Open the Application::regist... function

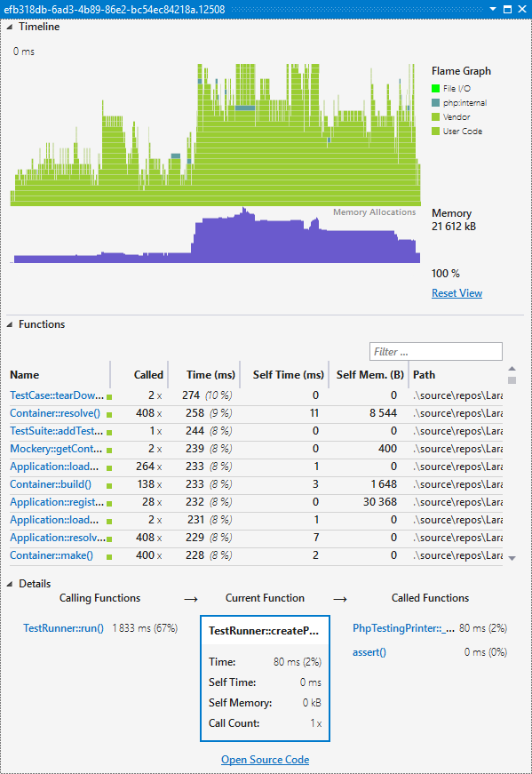click(57, 502)
